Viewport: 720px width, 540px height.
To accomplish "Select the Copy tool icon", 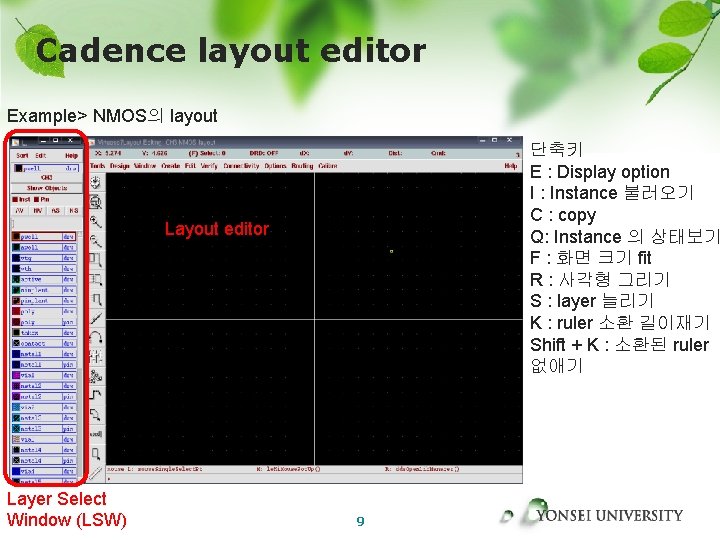I will 96,280.
